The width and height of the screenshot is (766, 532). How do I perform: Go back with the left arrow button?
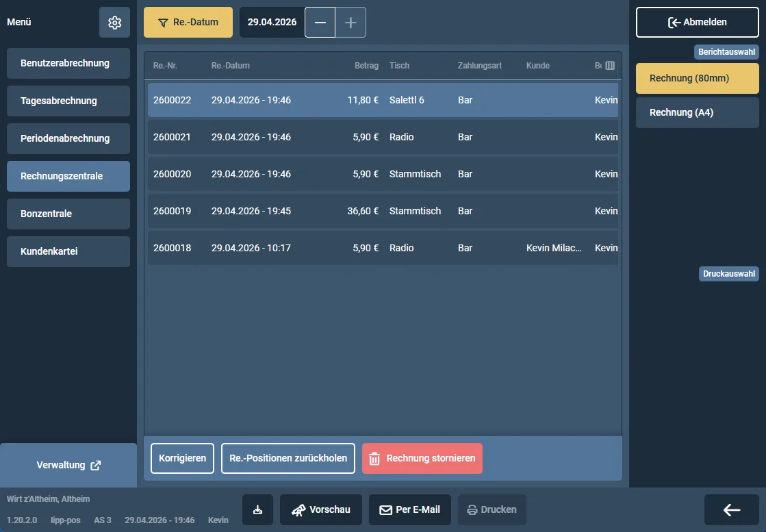click(731, 509)
